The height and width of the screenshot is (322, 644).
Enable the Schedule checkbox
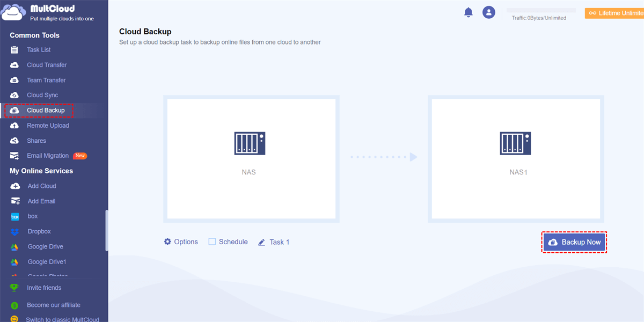[x=212, y=241]
